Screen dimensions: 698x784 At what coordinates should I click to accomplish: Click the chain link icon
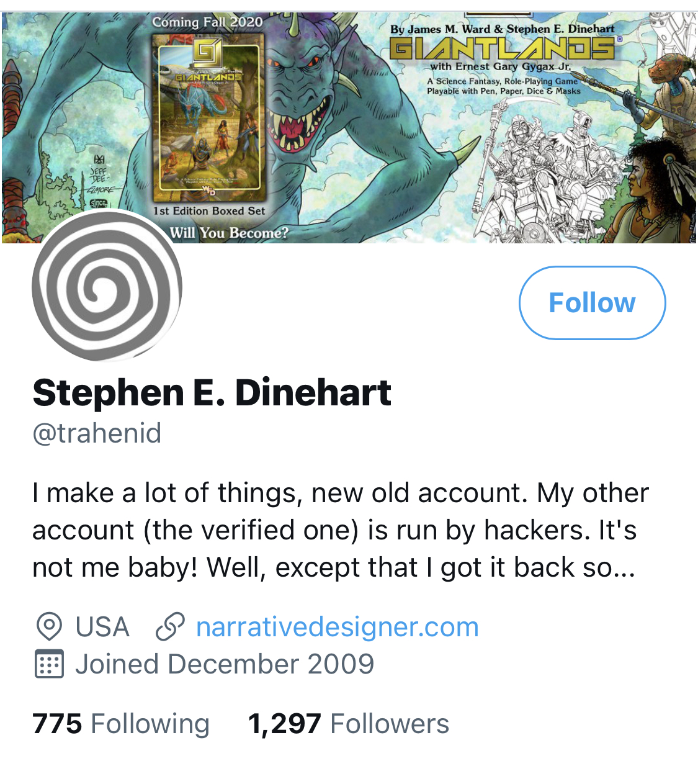pos(170,627)
